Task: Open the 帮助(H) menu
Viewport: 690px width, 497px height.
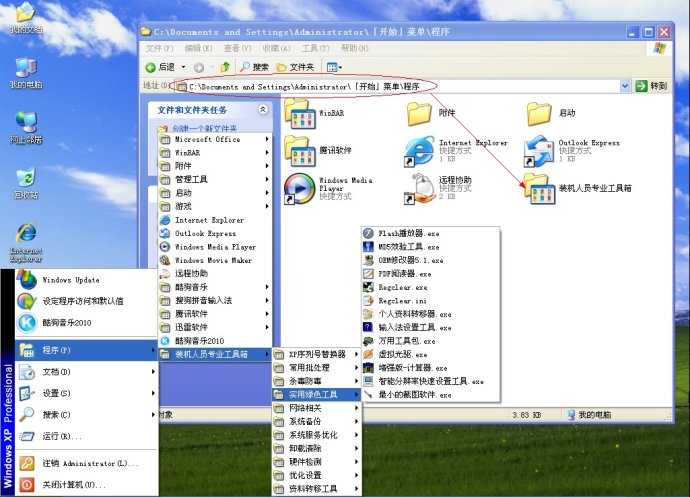Action: tap(355, 48)
